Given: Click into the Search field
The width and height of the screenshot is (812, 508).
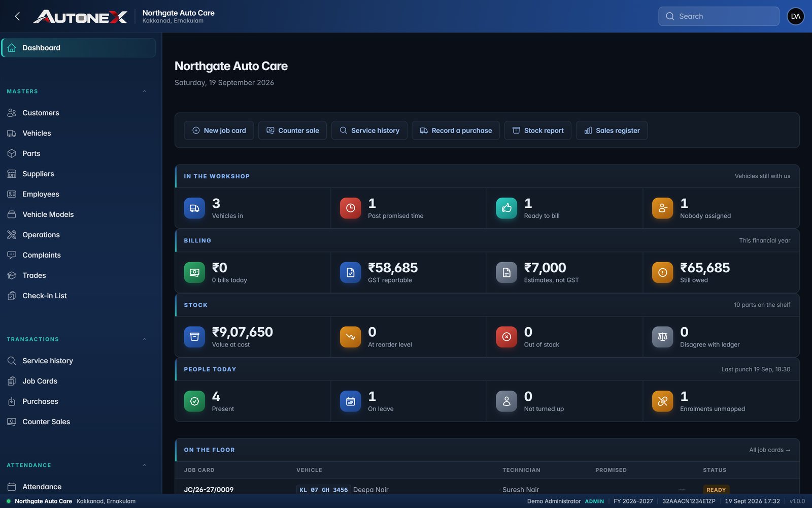Looking at the screenshot, I should (x=719, y=16).
